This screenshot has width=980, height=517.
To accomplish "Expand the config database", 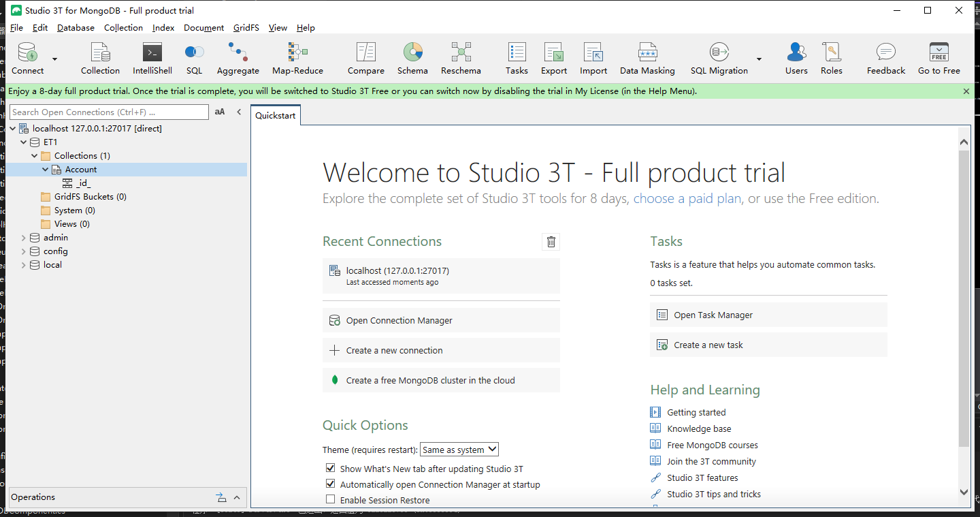I will click(24, 251).
